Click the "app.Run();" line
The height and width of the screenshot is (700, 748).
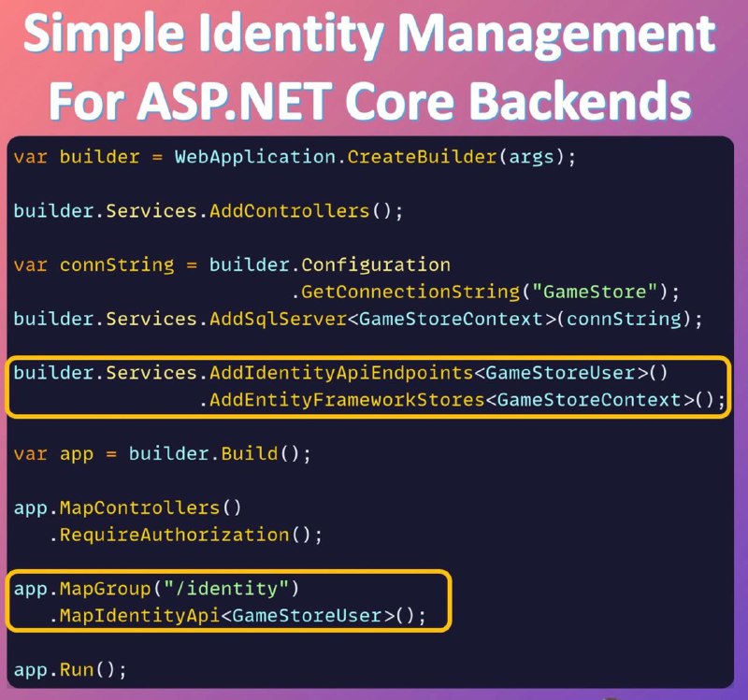point(70,670)
